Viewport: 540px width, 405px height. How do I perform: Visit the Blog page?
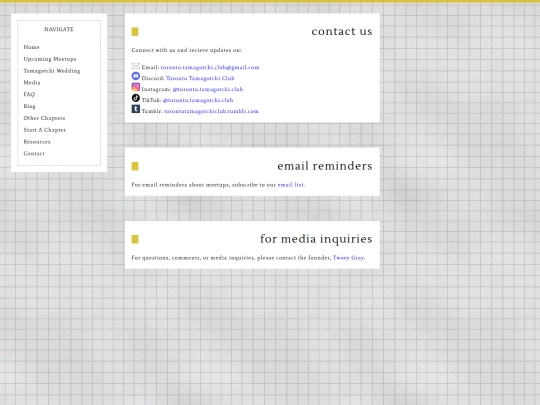click(x=30, y=106)
